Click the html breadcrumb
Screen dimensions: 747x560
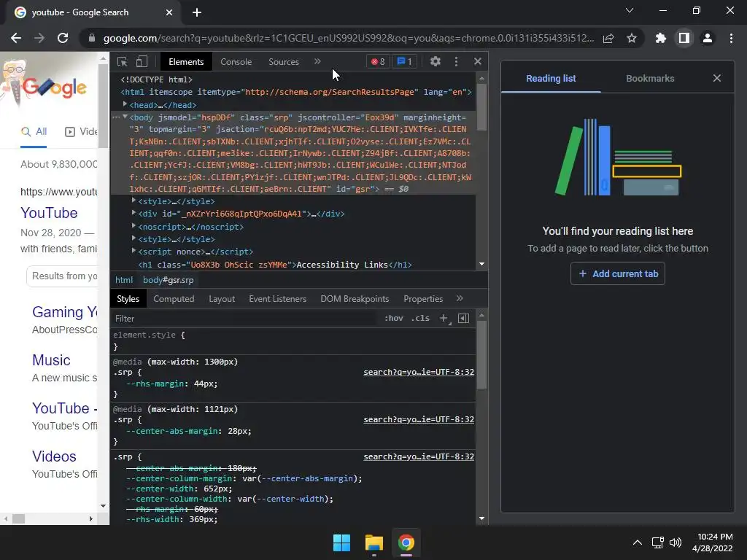(124, 280)
